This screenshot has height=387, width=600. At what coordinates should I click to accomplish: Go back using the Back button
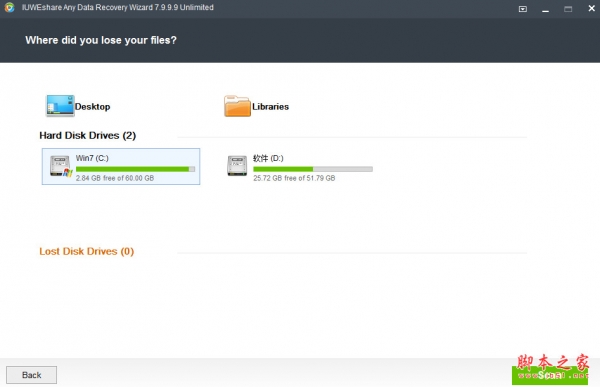(x=31, y=375)
